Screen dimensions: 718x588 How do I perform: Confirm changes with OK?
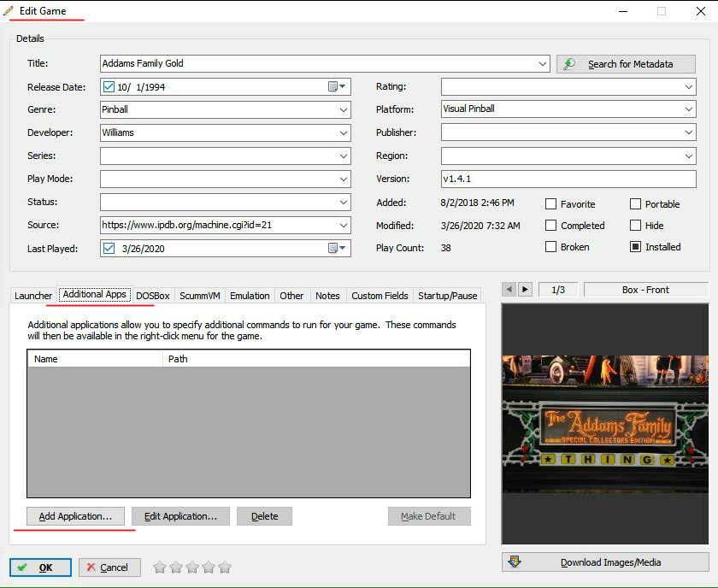[40, 567]
